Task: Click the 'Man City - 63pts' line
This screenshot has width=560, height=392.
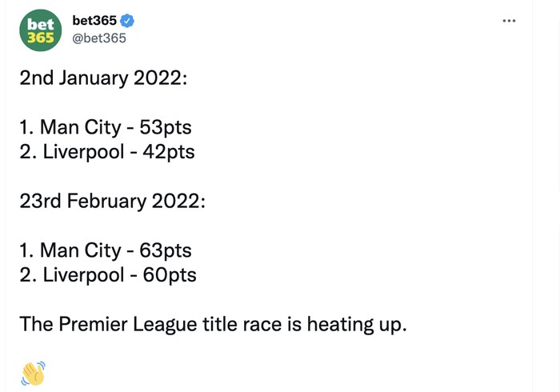Action: click(106, 250)
